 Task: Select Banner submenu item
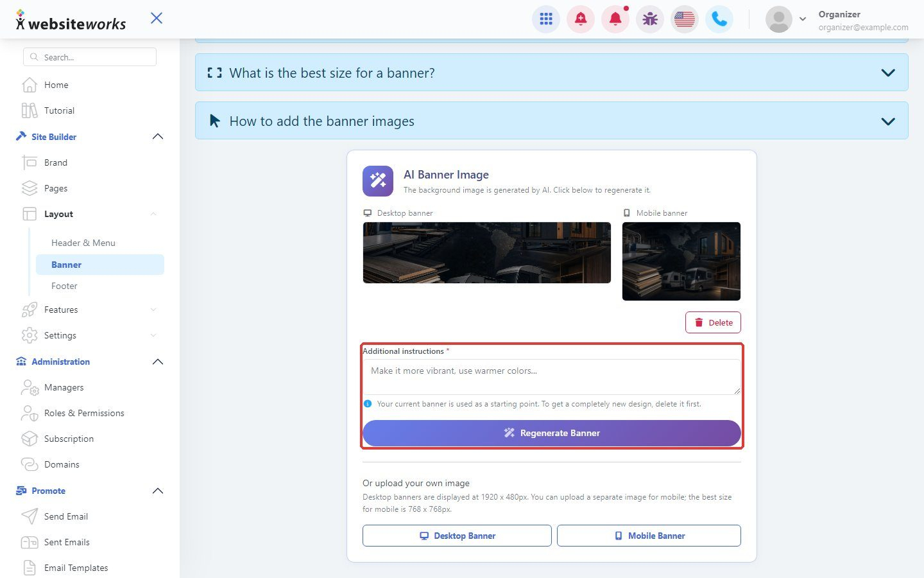point(99,265)
